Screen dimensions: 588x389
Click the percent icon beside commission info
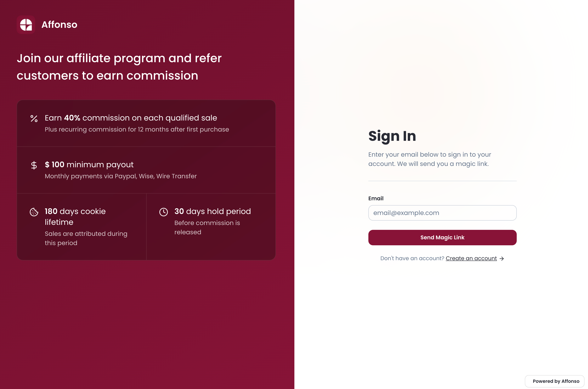click(x=34, y=119)
